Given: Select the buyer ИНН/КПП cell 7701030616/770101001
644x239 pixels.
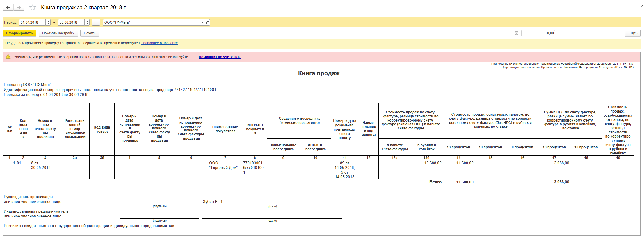Looking at the screenshot, I should 255,170.
